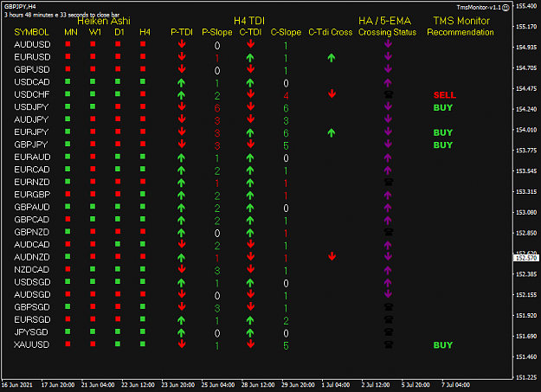The height and width of the screenshot is (392, 541).
Task: Click the GBPJPY MN green Heiken Ashi square
Action: coord(68,144)
